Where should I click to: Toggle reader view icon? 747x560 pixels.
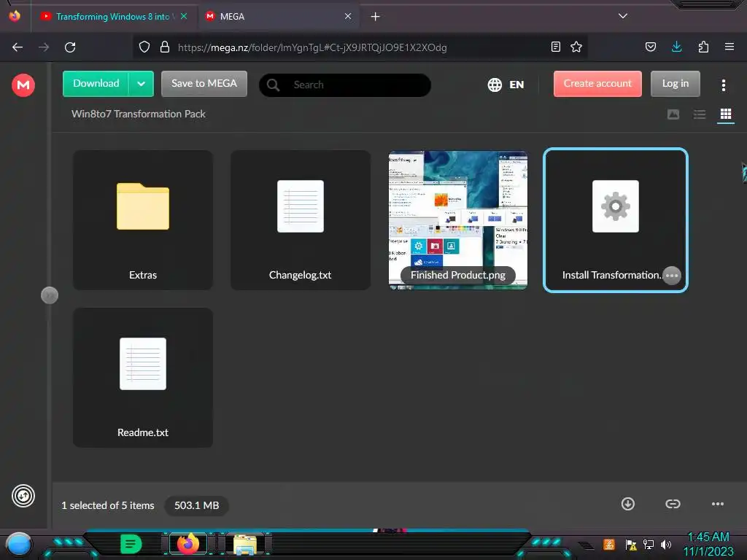click(555, 47)
